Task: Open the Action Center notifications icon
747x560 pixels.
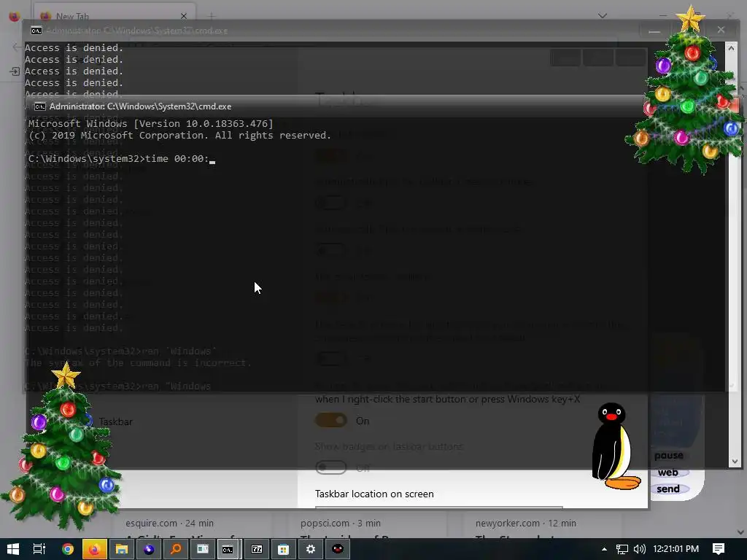Action: (719, 549)
